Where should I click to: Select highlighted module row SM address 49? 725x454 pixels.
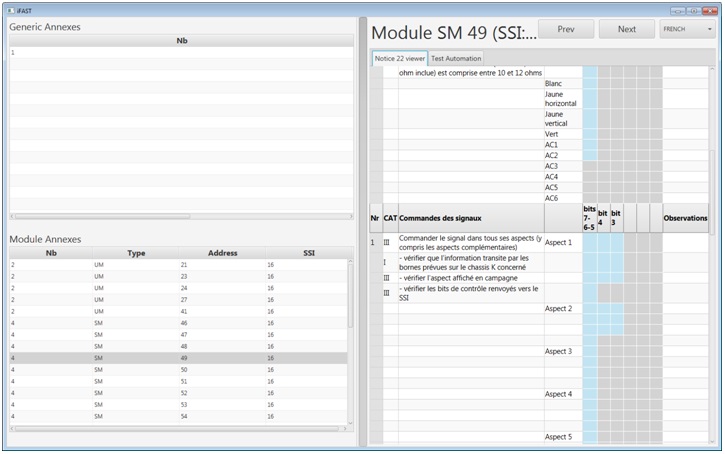tap(178, 358)
